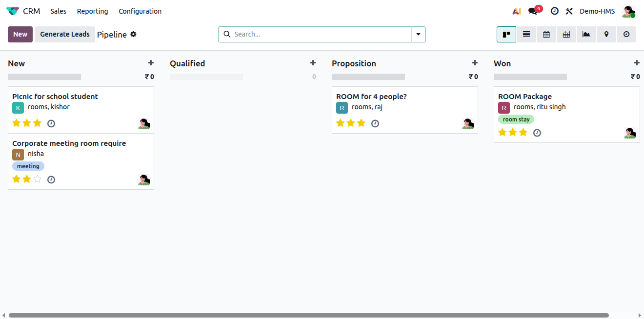This screenshot has width=644, height=319.
Task: Click pipeline settings gear icon
Action: pyautogui.click(x=134, y=34)
